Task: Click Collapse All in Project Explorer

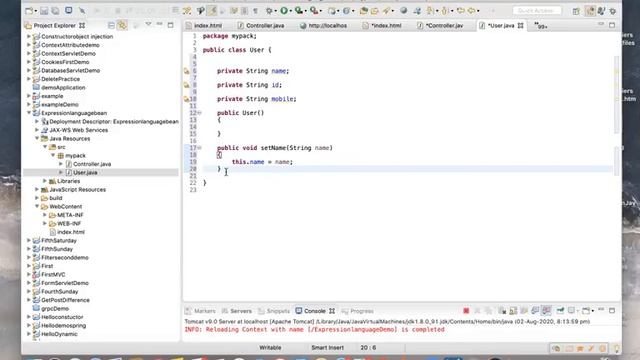Action: coord(111,25)
